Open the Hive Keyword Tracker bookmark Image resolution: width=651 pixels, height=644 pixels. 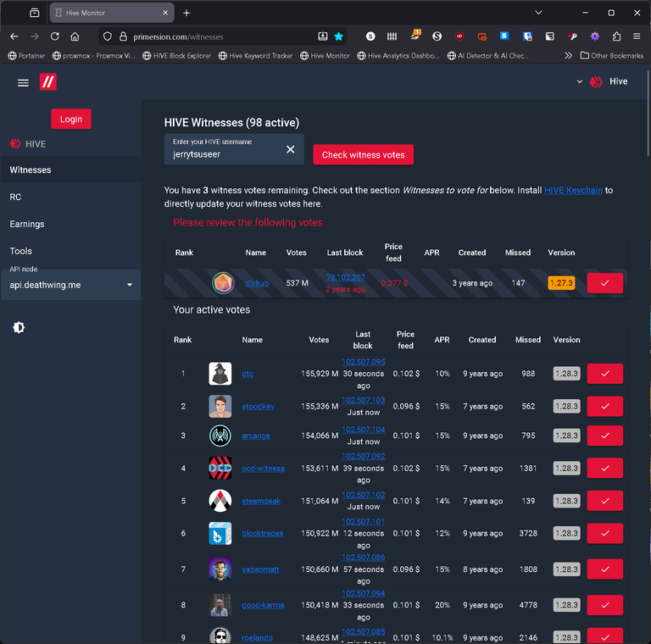point(256,56)
